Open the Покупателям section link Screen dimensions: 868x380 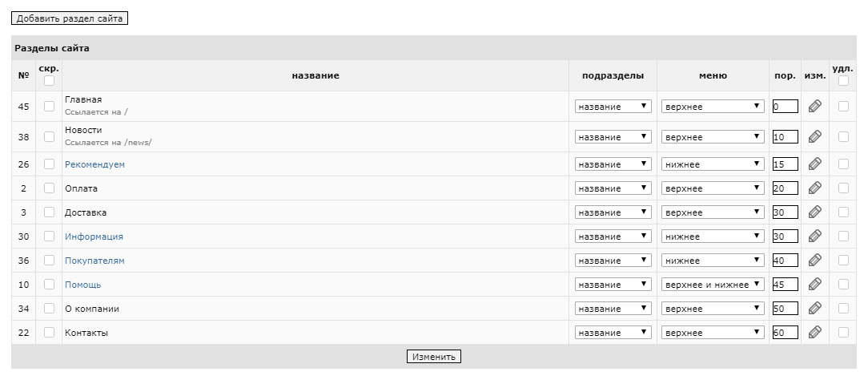(x=94, y=261)
